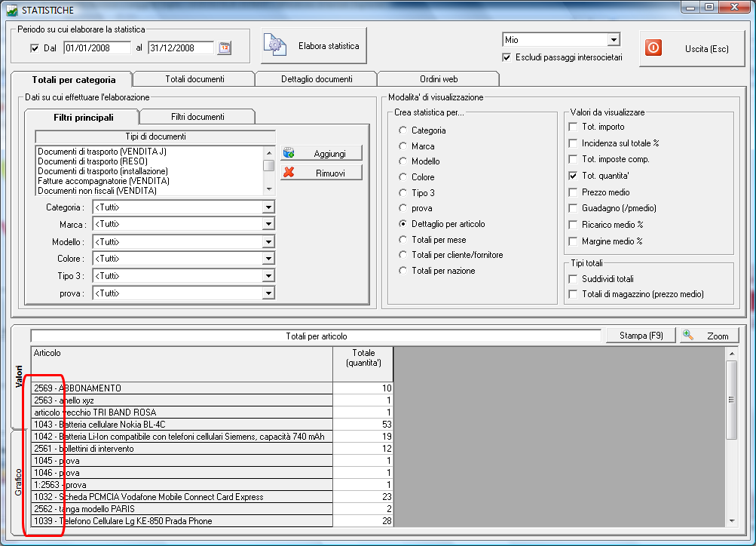Screen dimensions: 756x546
Task: Enable the Tot. importo checkbox
Action: click(573, 127)
